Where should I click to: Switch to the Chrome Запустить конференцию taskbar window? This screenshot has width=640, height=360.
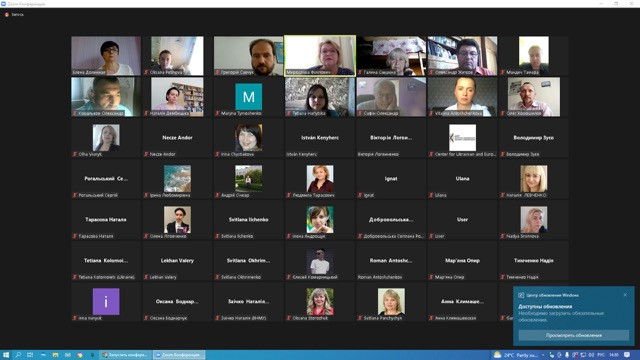(125, 355)
